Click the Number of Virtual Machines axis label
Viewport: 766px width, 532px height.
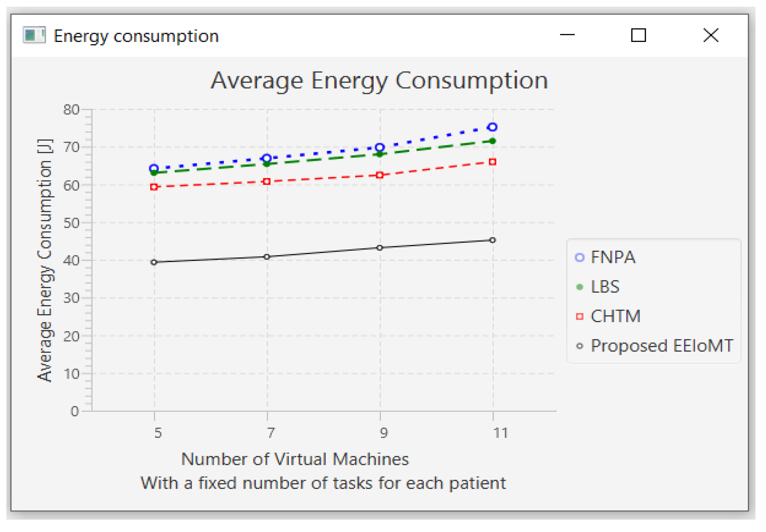click(x=295, y=459)
